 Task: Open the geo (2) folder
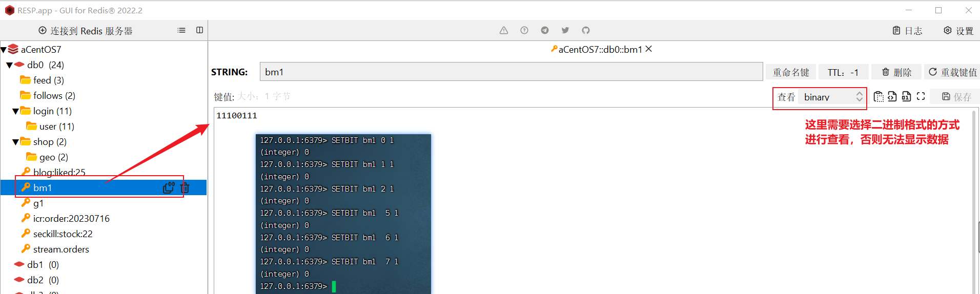pos(54,157)
